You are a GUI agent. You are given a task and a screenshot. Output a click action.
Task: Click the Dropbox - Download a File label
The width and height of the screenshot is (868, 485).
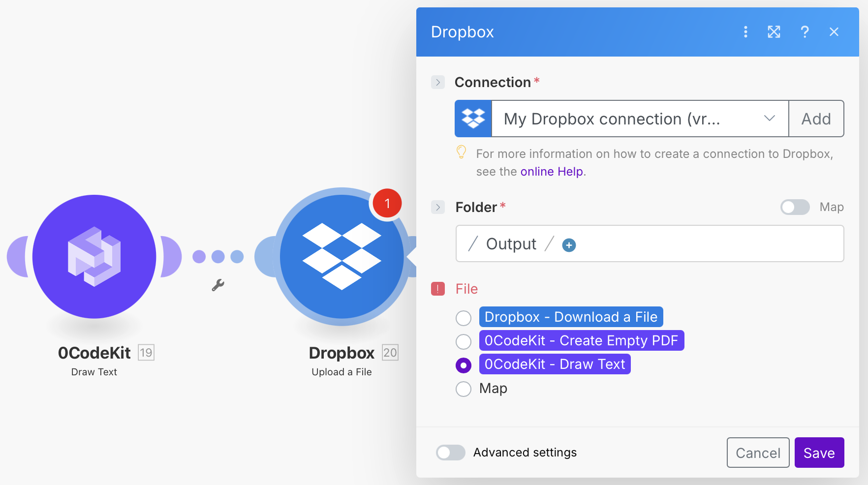pos(571,317)
